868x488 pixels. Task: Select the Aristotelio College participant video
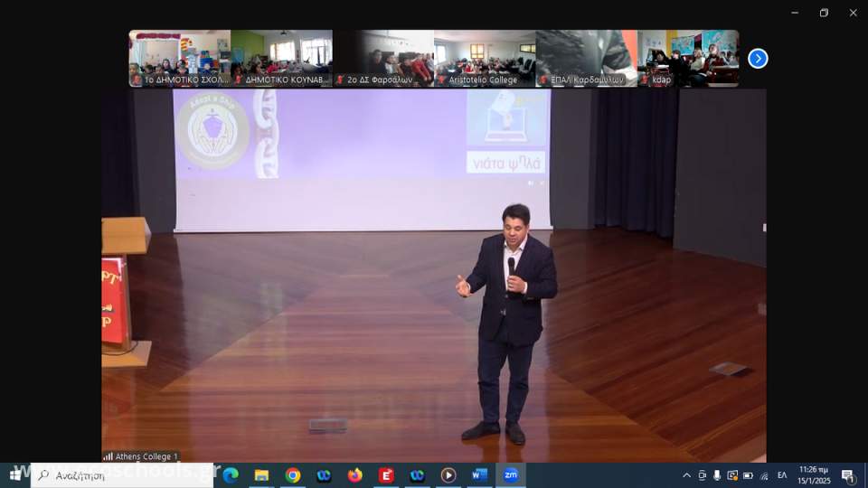click(x=485, y=59)
